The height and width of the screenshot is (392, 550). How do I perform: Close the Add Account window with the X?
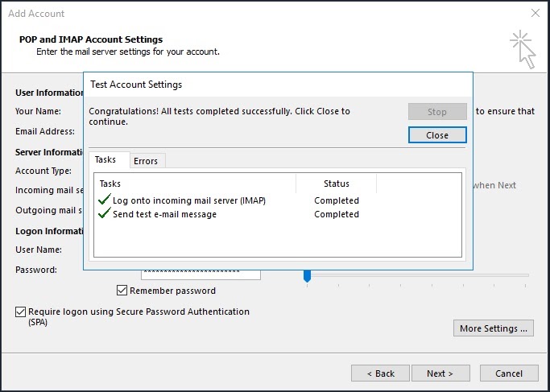point(536,14)
